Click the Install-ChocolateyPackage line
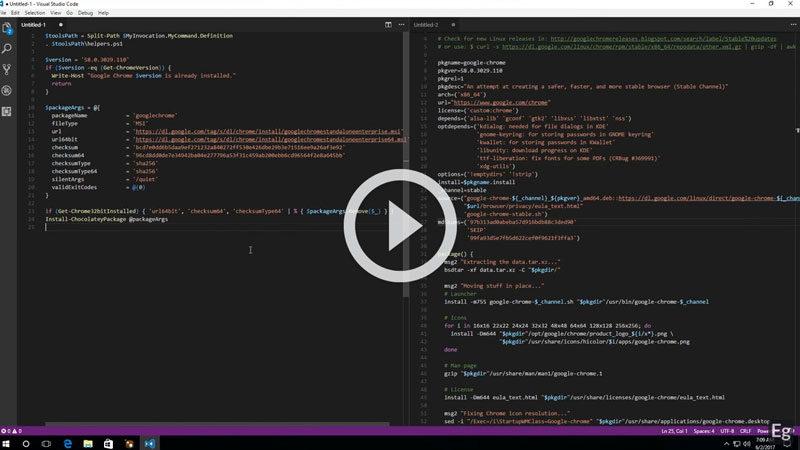 [x=106, y=219]
